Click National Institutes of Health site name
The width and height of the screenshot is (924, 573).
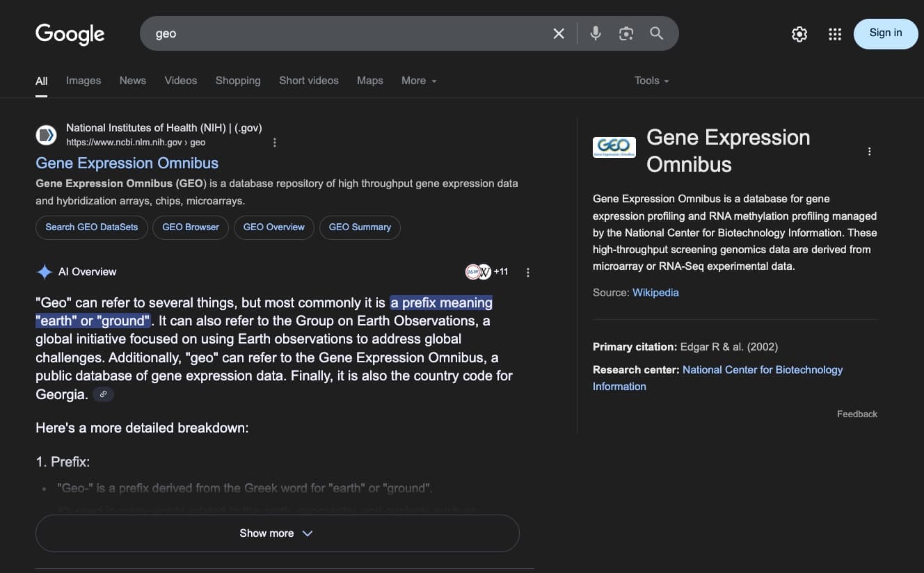click(164, 128)
